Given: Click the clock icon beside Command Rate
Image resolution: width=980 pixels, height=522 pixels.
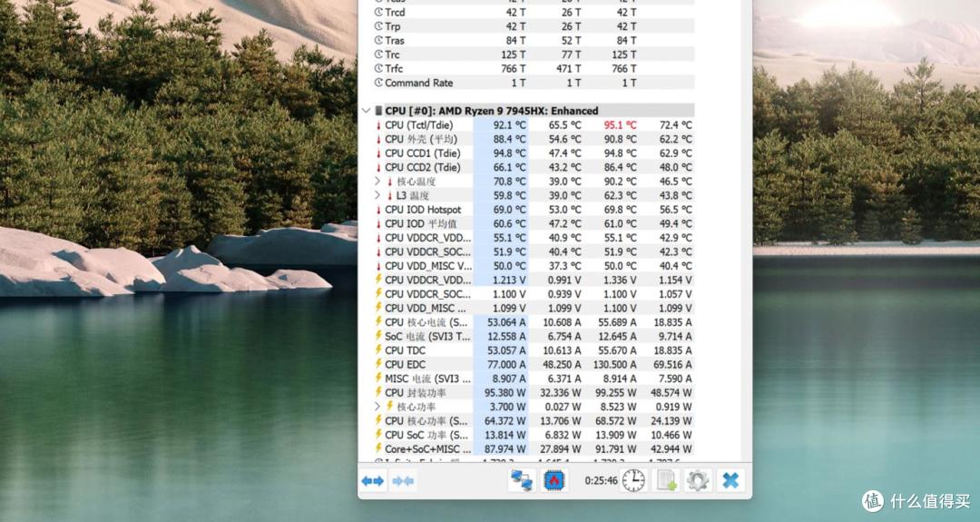Looking at the screenshot, I should click(x=378, y=83).
